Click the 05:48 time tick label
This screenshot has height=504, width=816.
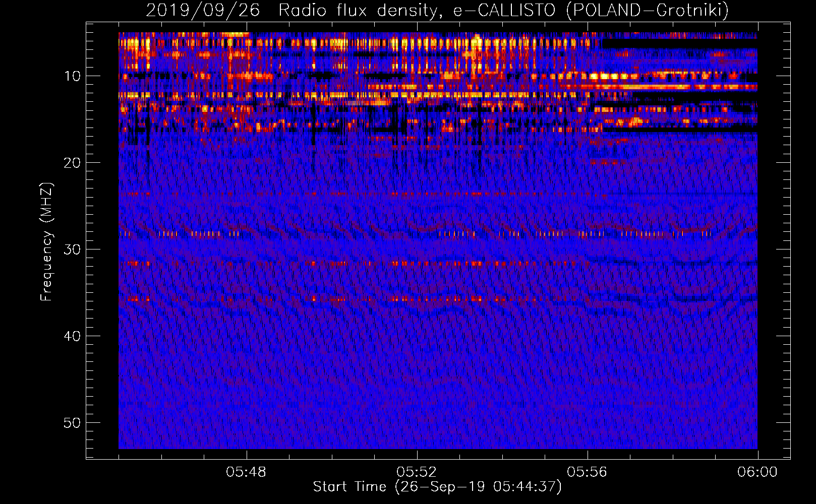coord(246,472)
